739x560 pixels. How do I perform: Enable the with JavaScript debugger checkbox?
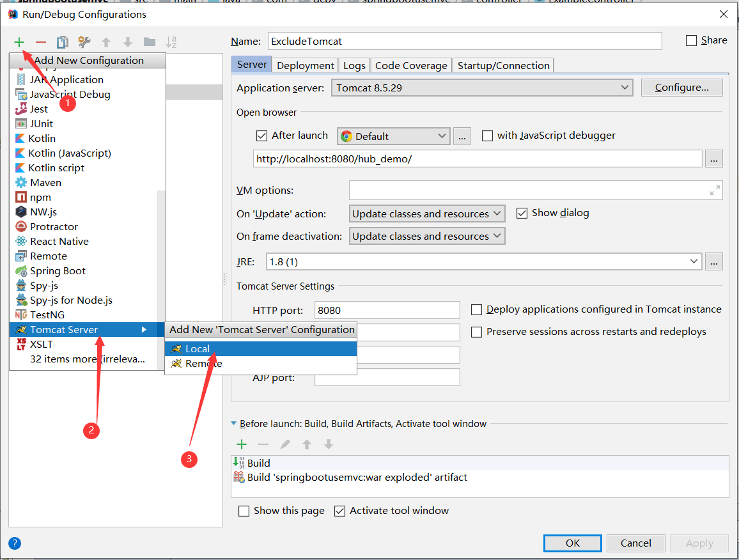pos(487,136)
